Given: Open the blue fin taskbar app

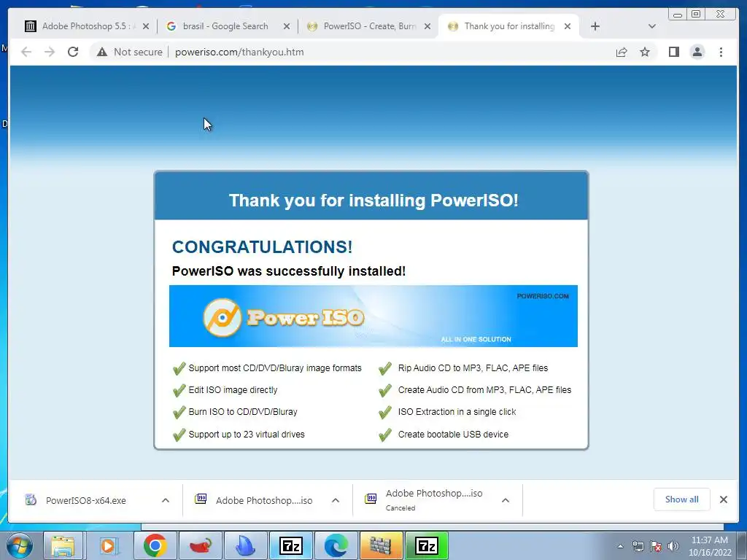Looking at the screenshot, I should pos(246,545).
